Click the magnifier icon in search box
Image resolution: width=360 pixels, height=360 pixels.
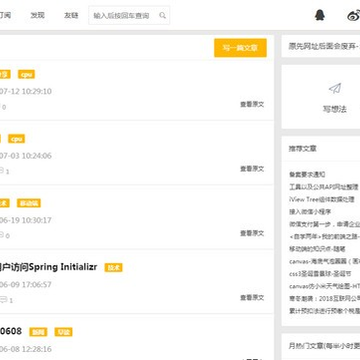pos(162,15)
